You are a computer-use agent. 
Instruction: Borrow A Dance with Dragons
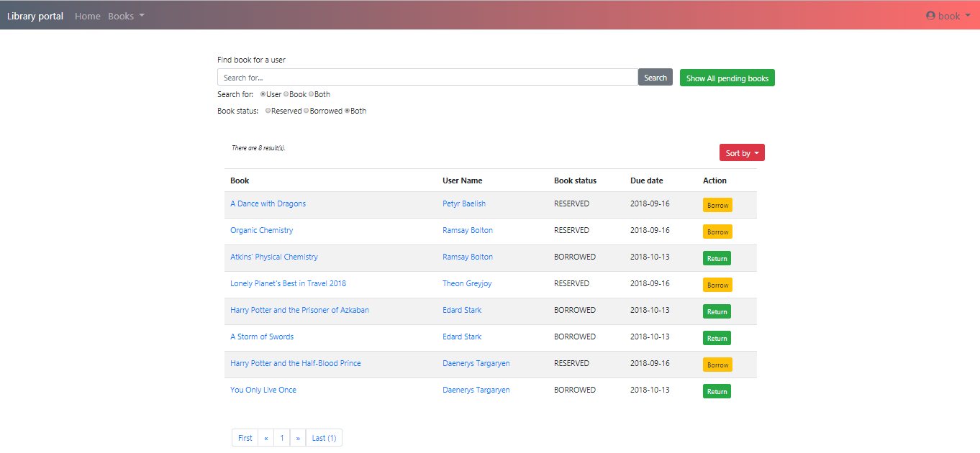717,206
